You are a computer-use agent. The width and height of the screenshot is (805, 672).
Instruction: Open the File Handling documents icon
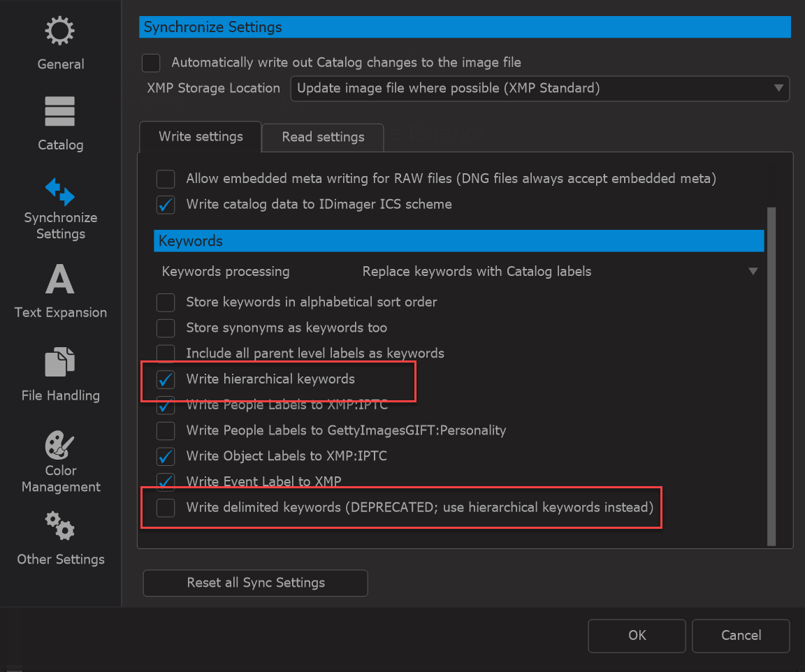click(x=60, y=362)
